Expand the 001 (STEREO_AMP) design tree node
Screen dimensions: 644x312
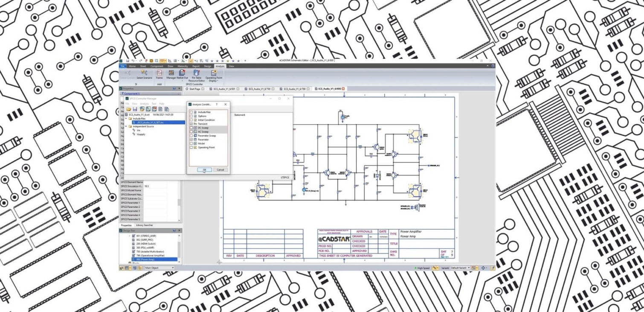[x=129, y=236]
